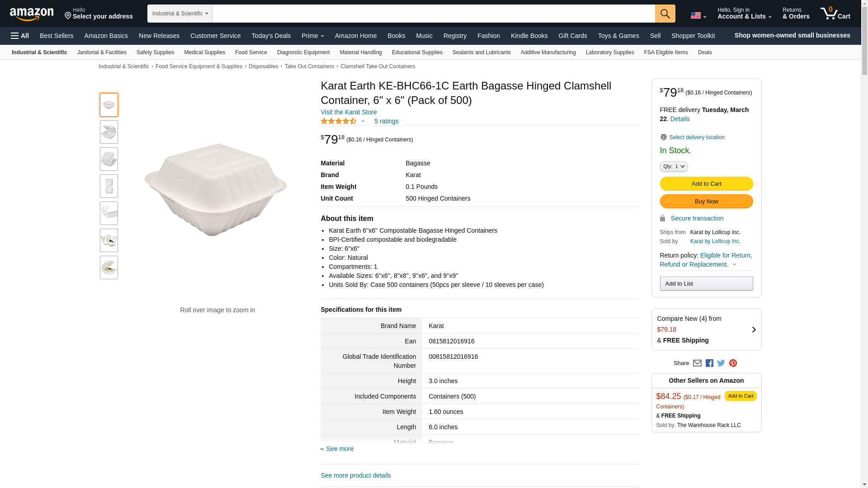Open the shopping cart icon

[x=835, y=13]
